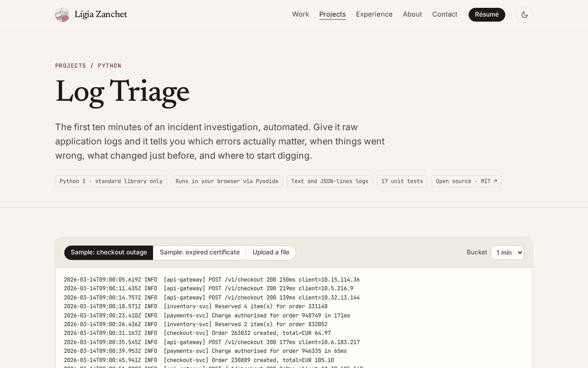The image size is (588, 368).
Task: Go to the Experience page
Action: click(x=374, y=14)
